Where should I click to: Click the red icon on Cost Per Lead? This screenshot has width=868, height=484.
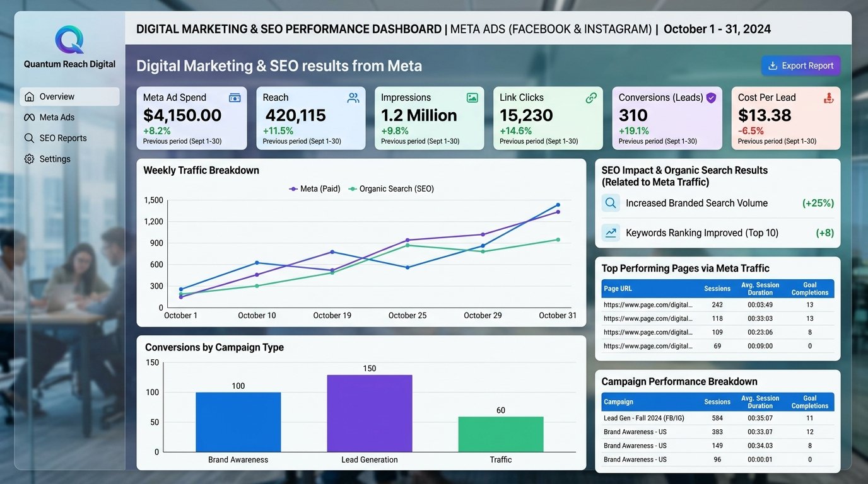click(x=829, y=98)
